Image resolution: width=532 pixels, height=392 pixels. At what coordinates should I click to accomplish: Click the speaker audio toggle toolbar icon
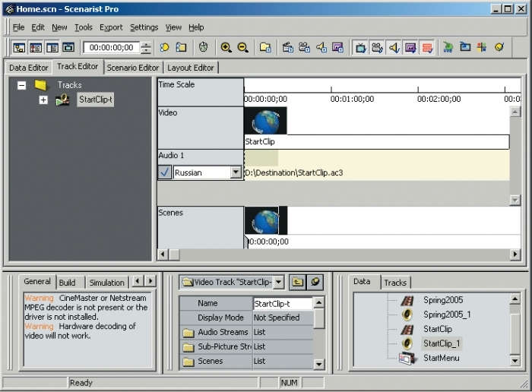click(x=394, y=47)
